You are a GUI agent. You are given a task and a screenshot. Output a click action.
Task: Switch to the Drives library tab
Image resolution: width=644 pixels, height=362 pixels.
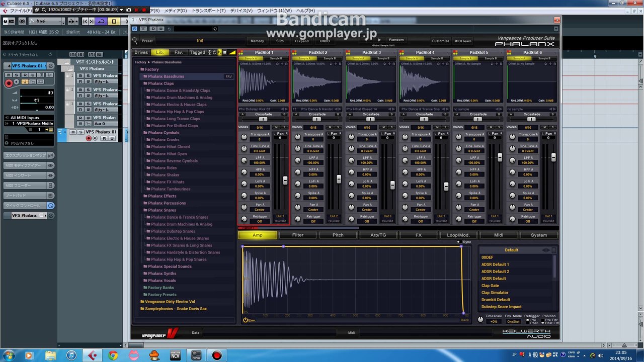point(141,52)
